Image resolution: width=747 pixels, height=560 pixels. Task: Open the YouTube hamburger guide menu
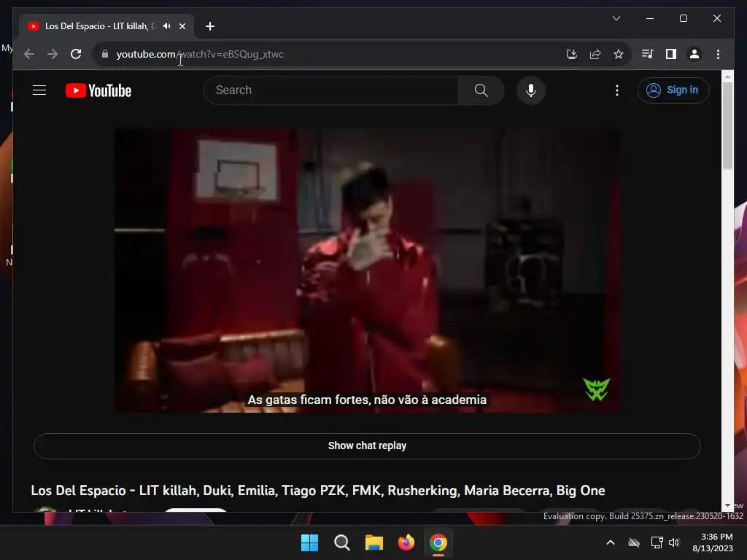click(39, 90)
